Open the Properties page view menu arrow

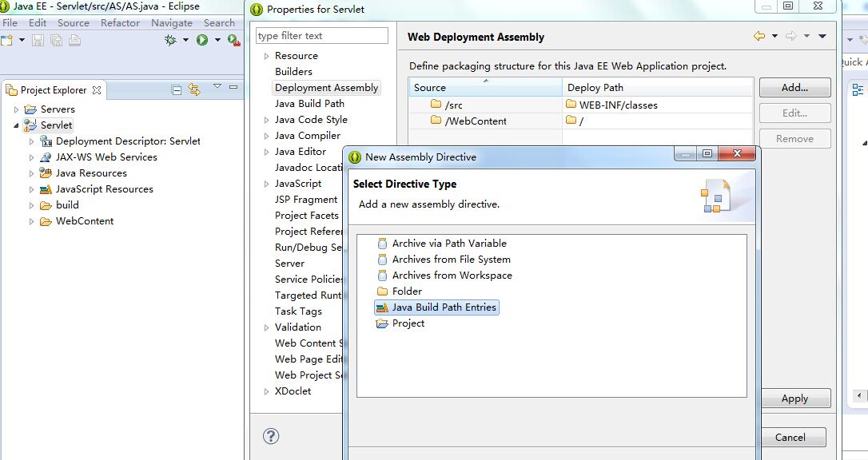coord(822,36)
